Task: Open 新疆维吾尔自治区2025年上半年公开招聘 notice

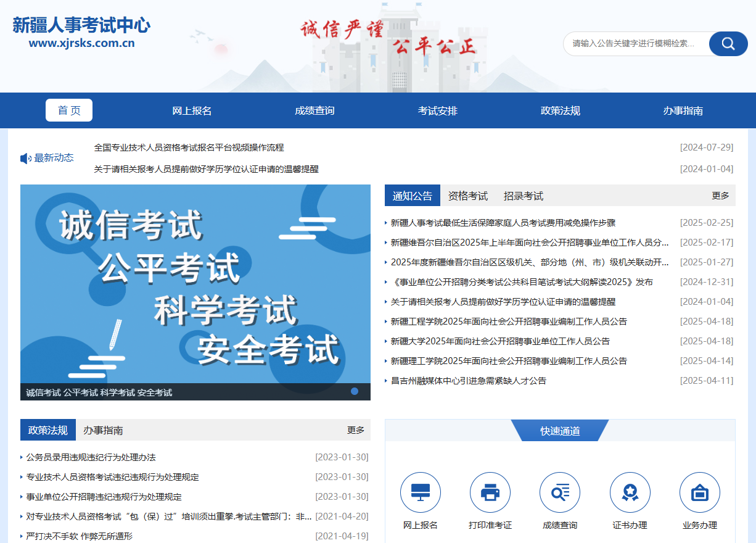Action: click(530, 242)
